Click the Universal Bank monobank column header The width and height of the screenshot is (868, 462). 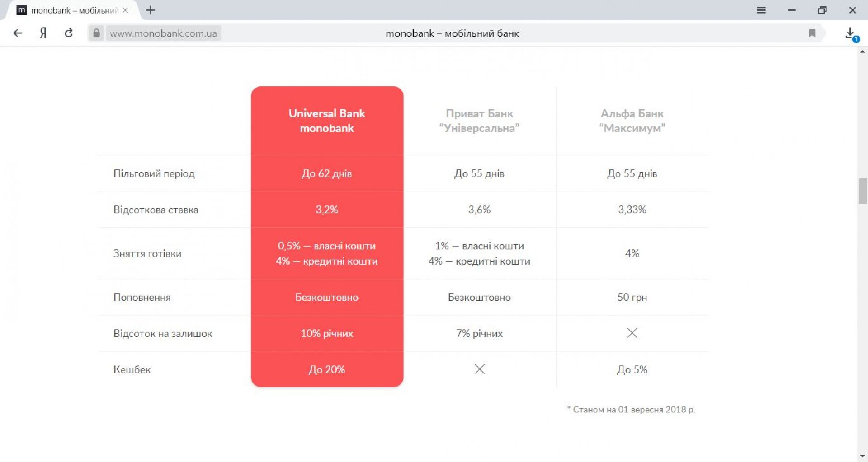pos(327,121)
